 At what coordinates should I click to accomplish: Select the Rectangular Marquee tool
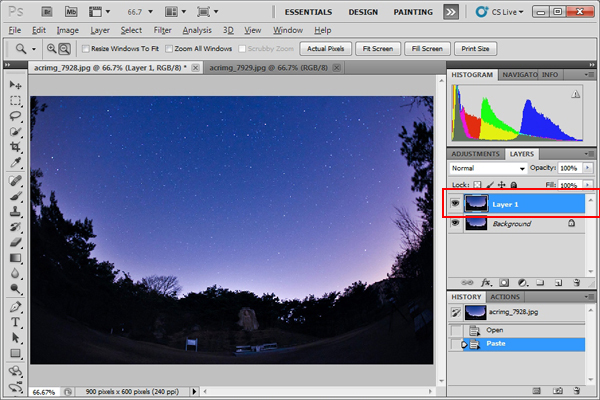pyautogui.click(x=15, y=101)
